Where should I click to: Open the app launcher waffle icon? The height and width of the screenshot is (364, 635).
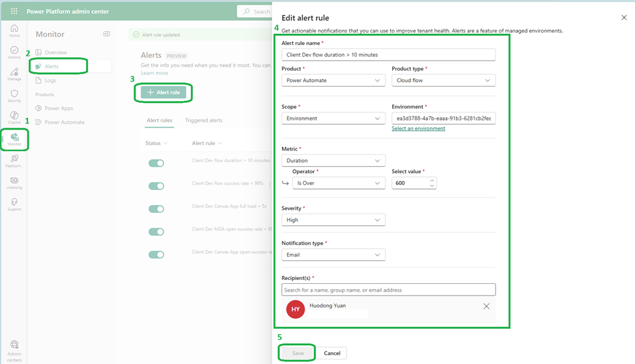tap(14, 11)
